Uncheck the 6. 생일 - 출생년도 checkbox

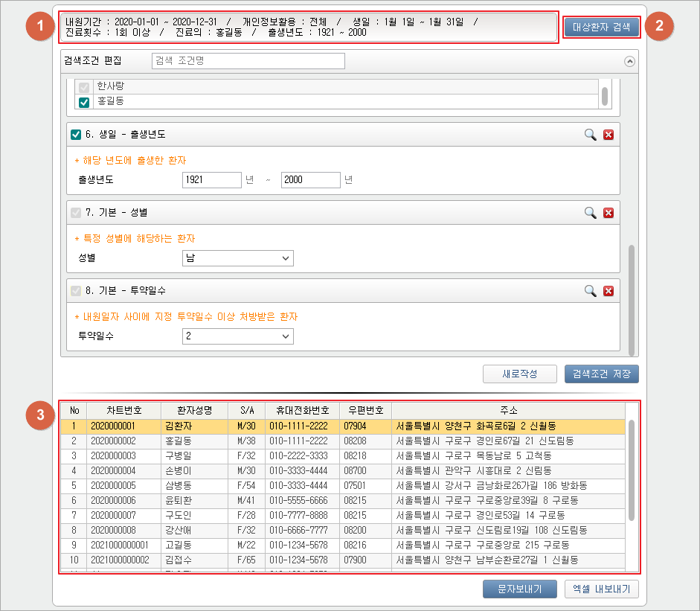[75, 135]
